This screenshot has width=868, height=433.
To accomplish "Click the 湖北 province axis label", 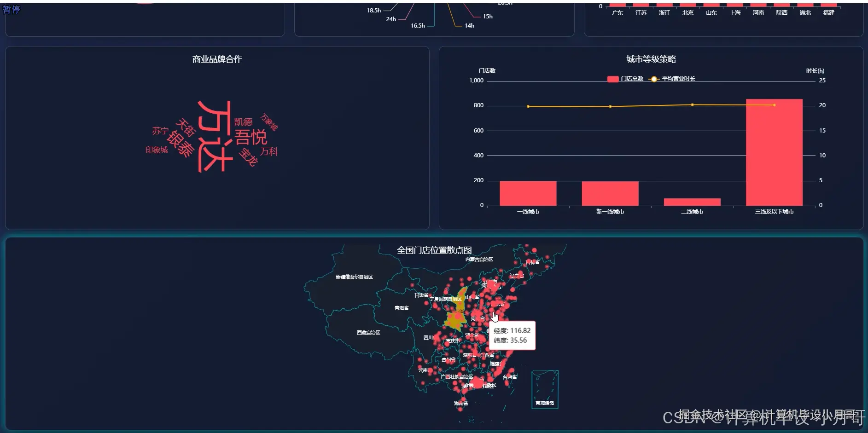I will 805,13.
